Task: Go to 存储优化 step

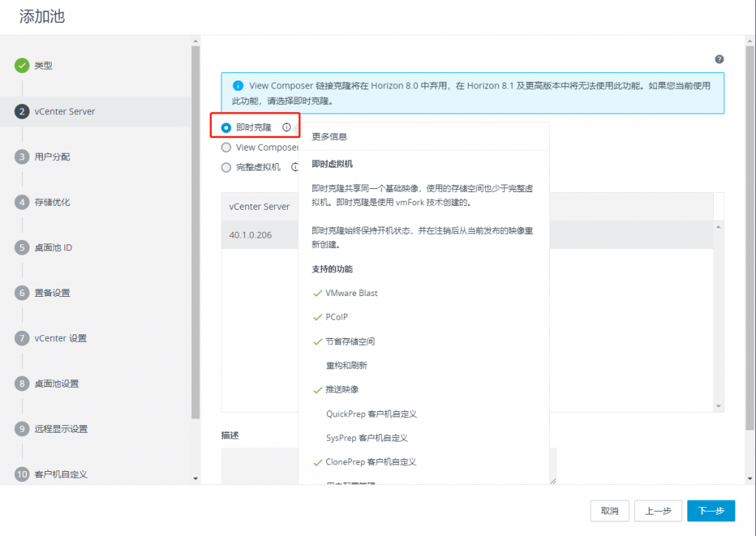Action: [52, 202]
